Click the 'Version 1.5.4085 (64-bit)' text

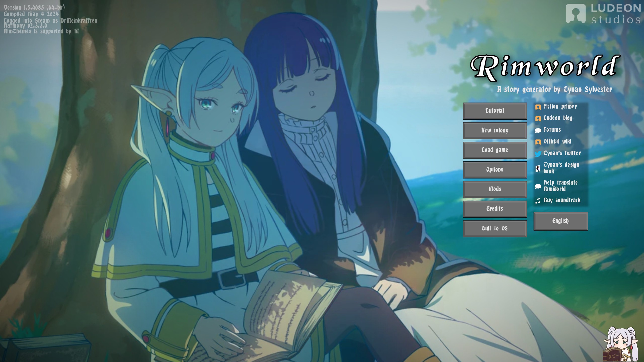pyautogui.click(x=34, y=8)
